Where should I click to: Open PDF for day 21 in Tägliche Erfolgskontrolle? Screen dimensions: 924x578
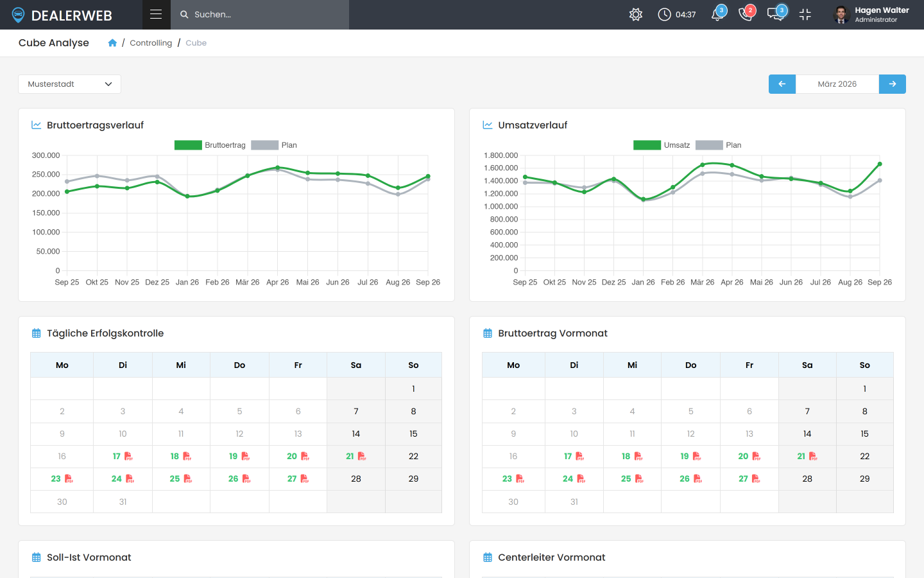(362, 457)
